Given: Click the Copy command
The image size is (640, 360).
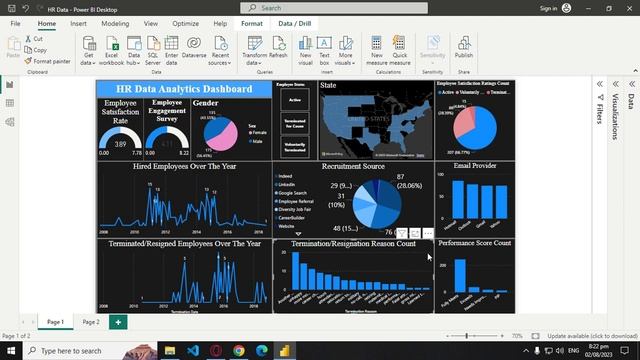Looking at the screenshot, I should pos(36,50).
